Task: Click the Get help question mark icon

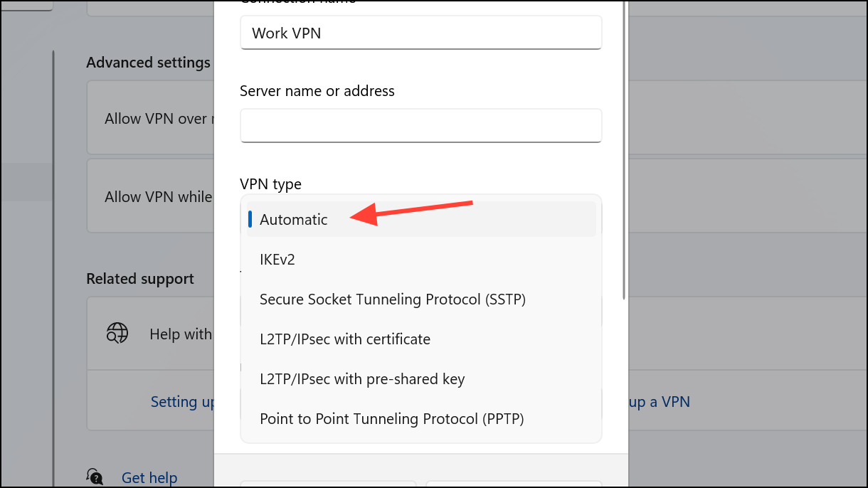Action: point(95,475)
